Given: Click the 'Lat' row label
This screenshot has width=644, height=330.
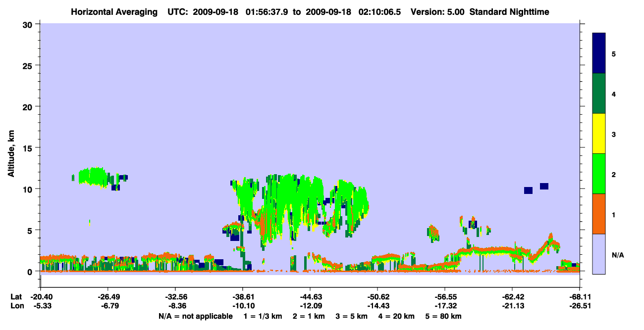Looking at the screenshot, I should [x=16, y=297].
